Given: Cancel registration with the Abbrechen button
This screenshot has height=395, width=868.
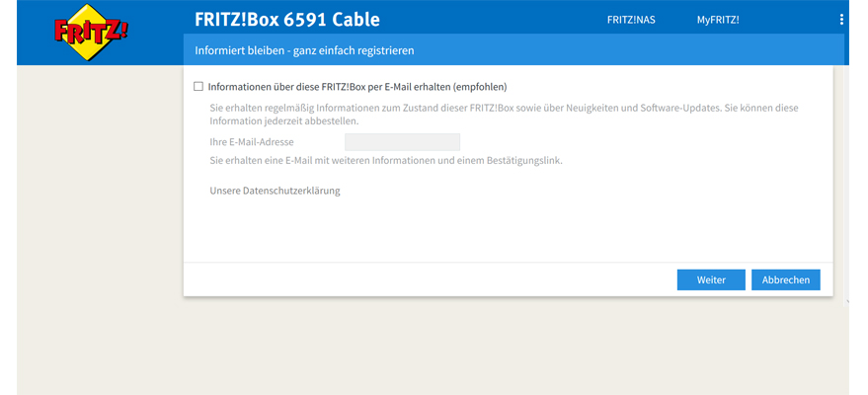Looking at the screenshot, I should (785, 280).
